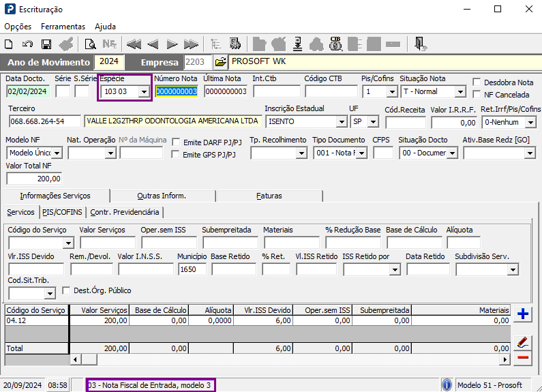
Task: Tick the Emite DARF PJ/PJ checkbox
Action: point(176,142)
